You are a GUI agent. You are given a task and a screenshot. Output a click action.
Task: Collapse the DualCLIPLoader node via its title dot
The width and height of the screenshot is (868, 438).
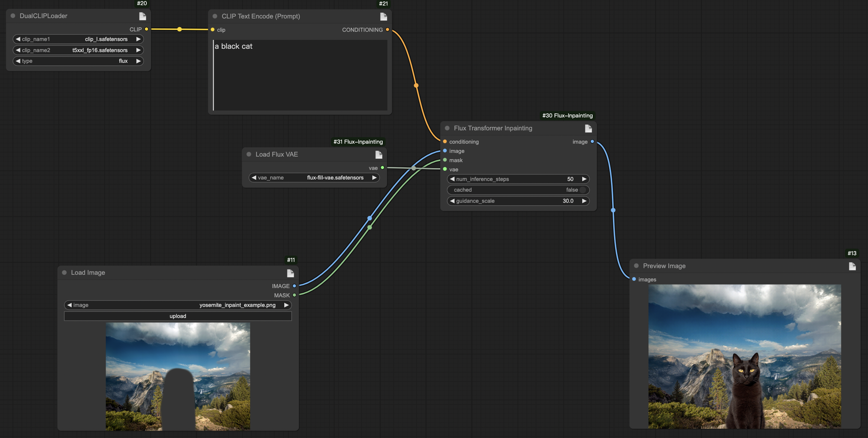coord(13,16)
